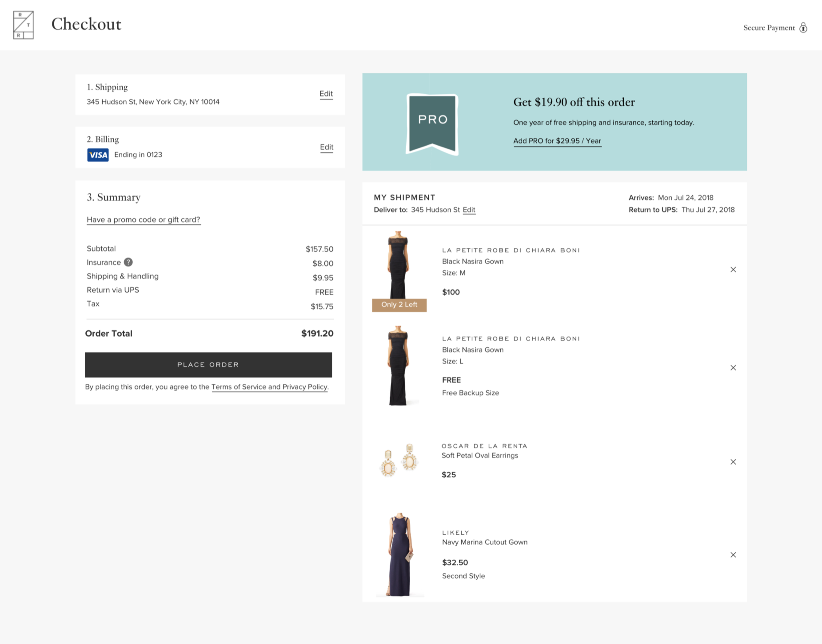The image size is (822, 644).
Task: Click the Get $19.90 off this order heading
Action: click(574, 102)
